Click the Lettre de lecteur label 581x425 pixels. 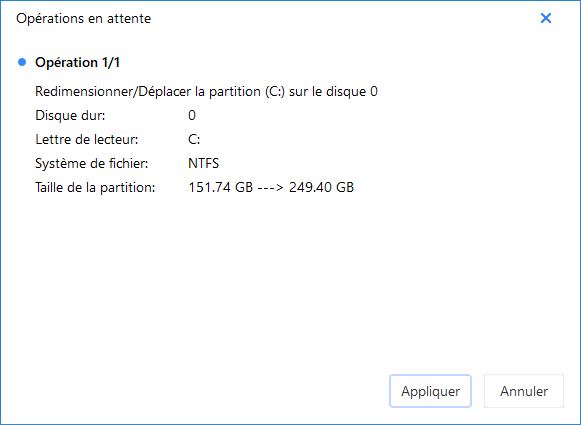[x=87, y=140]
